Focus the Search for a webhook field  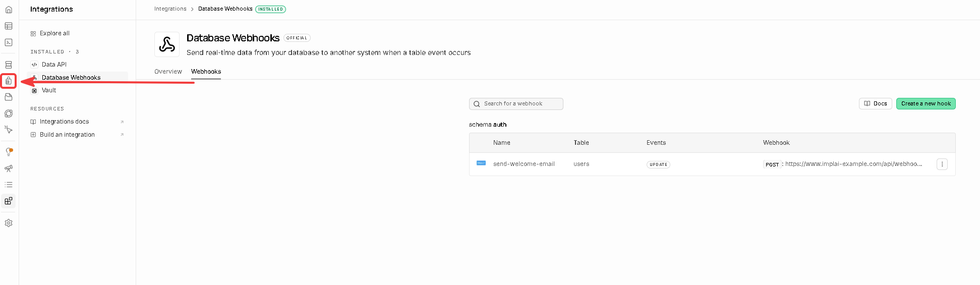pyautogui.click(x=516, y=104)
